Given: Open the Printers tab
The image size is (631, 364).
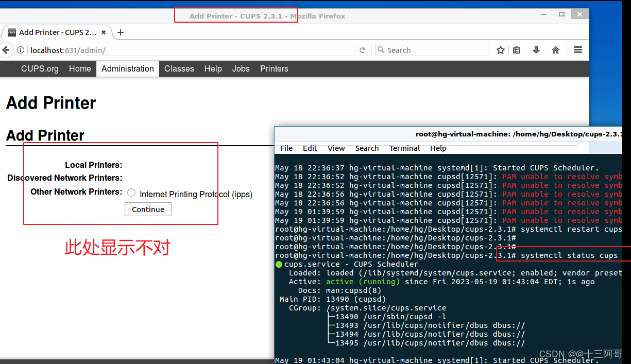Looking at the screenshot, I should 274,68.
